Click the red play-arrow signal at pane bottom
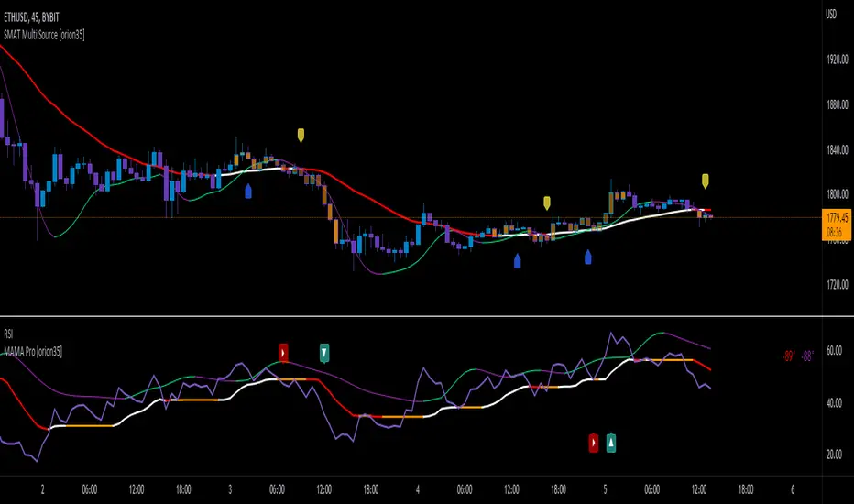Screen dimensions: 854x504 point(594,443)
